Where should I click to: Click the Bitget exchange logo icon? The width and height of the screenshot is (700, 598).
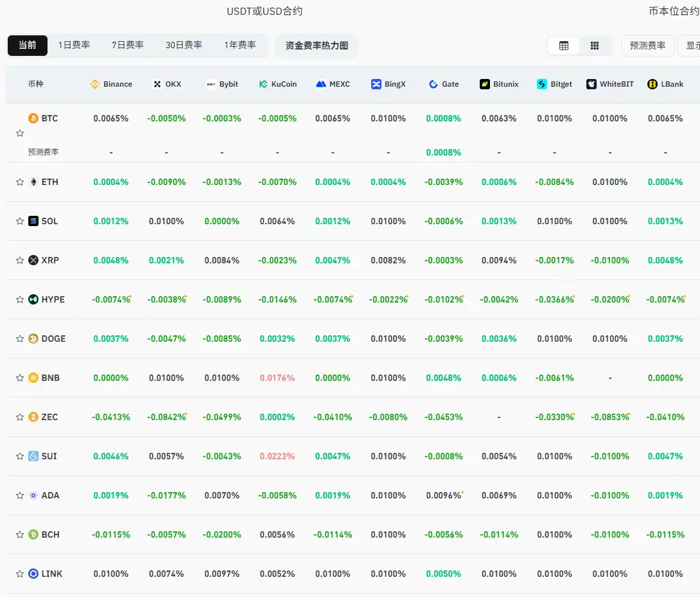pyautogui.click(x=542, y=84)
